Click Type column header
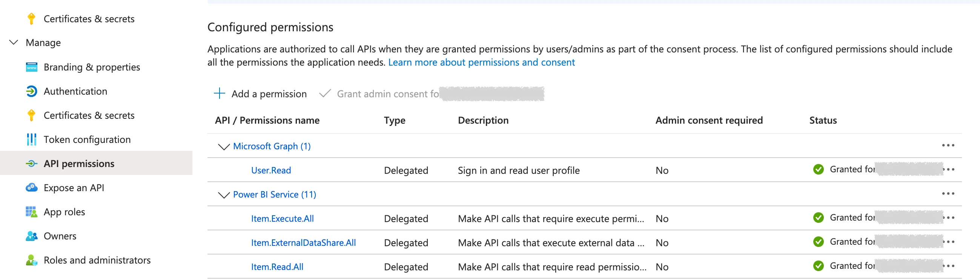 (x=395, y=121)
